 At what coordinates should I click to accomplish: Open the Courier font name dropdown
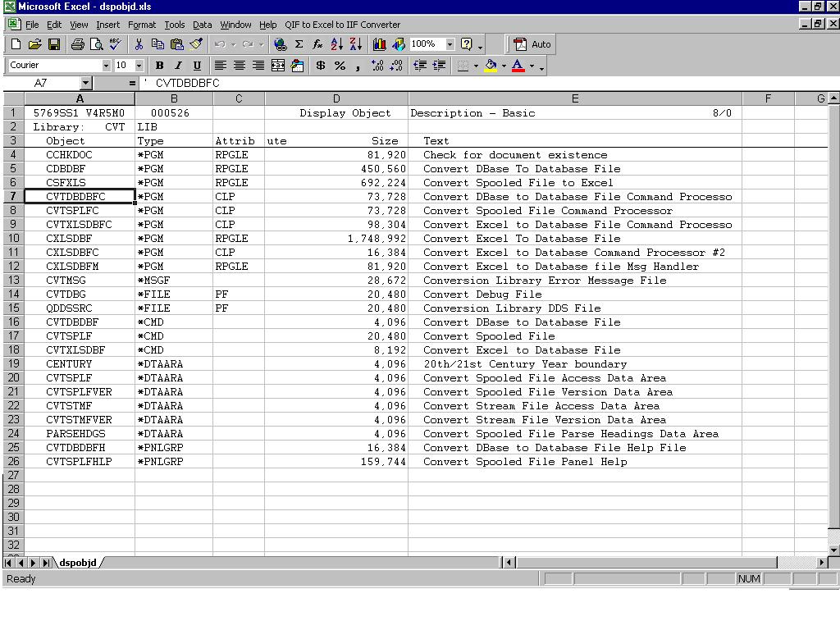(106, 66)
